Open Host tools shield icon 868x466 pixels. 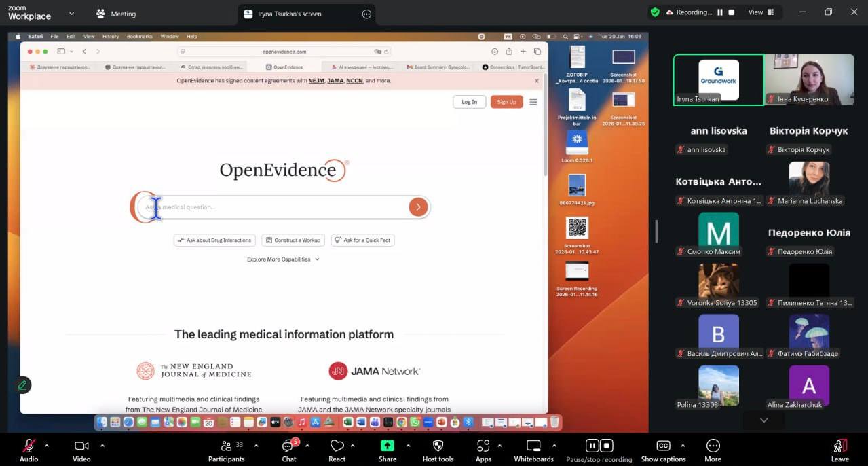point(438,446)
